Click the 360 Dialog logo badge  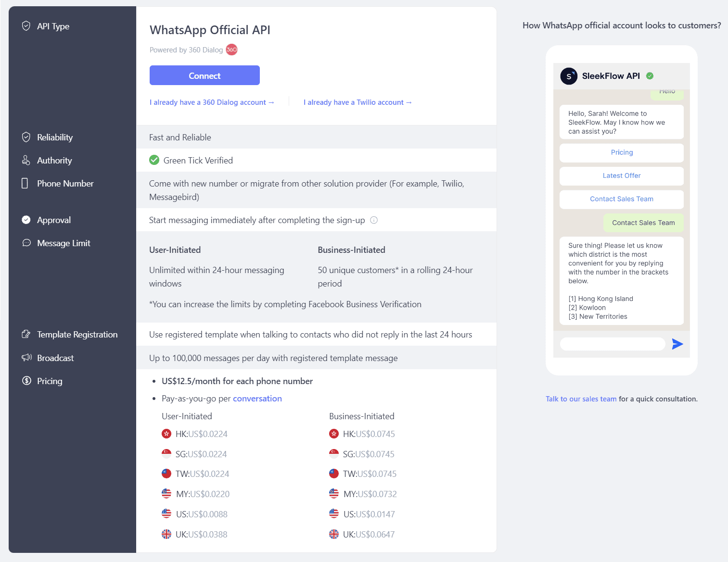tap(232, 50)
